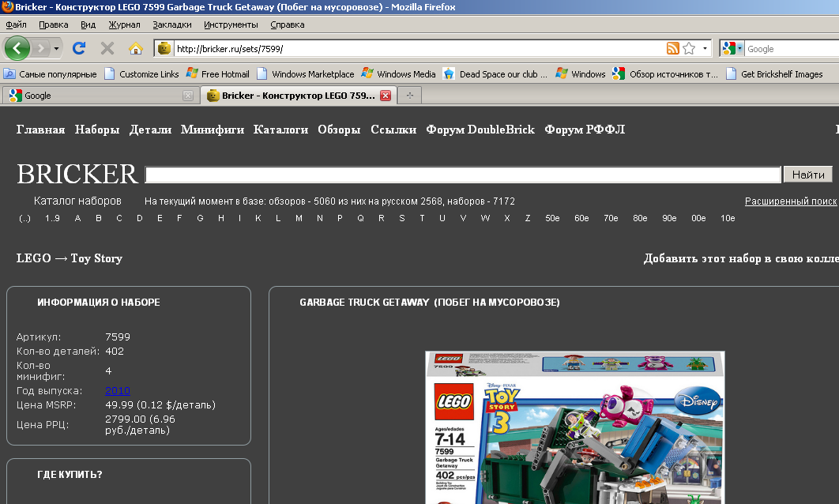Open the Dead Space our club bookmark
Screen dimensions: 839x504
495,73
